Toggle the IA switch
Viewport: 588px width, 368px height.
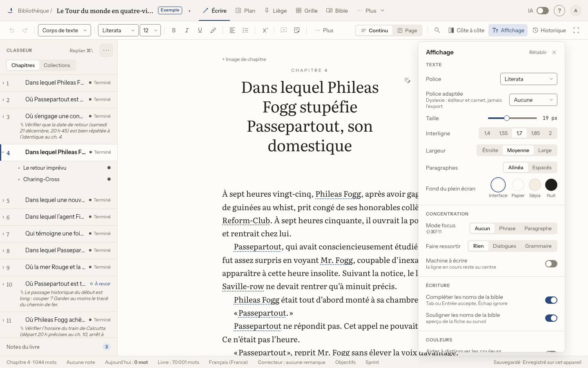point(542,11)
